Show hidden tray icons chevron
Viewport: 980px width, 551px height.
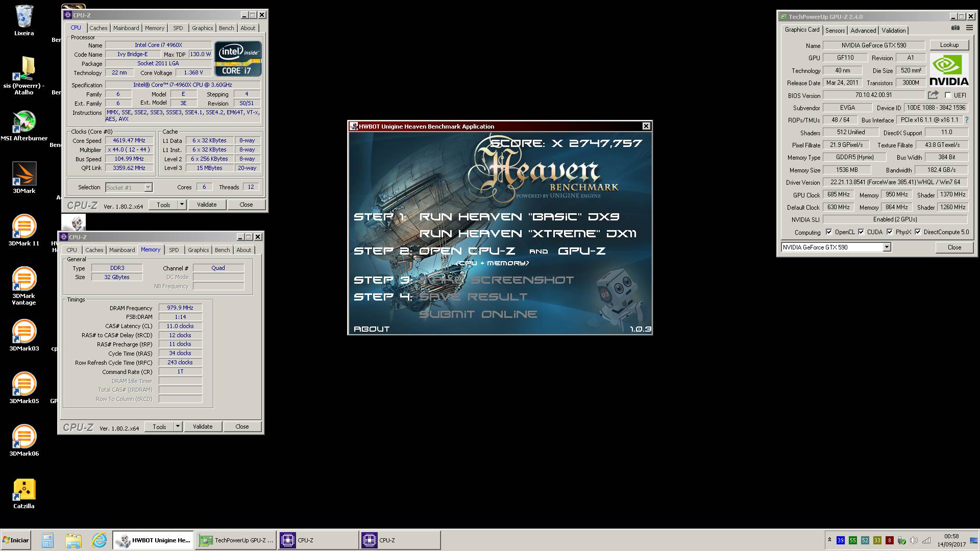pyautogui.click(x=829, y=540)
